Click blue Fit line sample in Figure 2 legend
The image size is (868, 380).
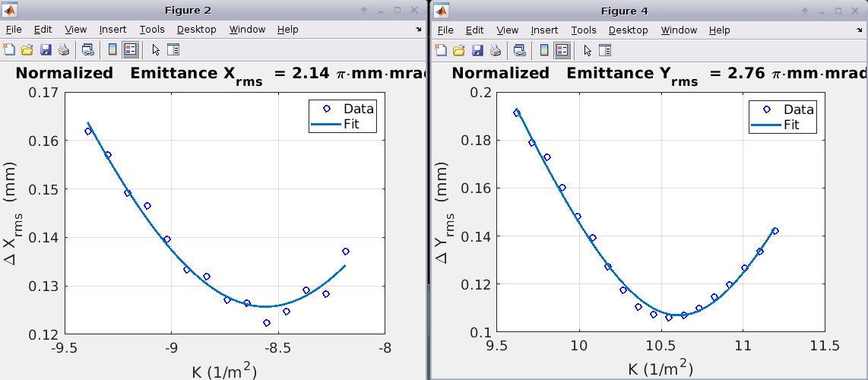coord(327,124)
